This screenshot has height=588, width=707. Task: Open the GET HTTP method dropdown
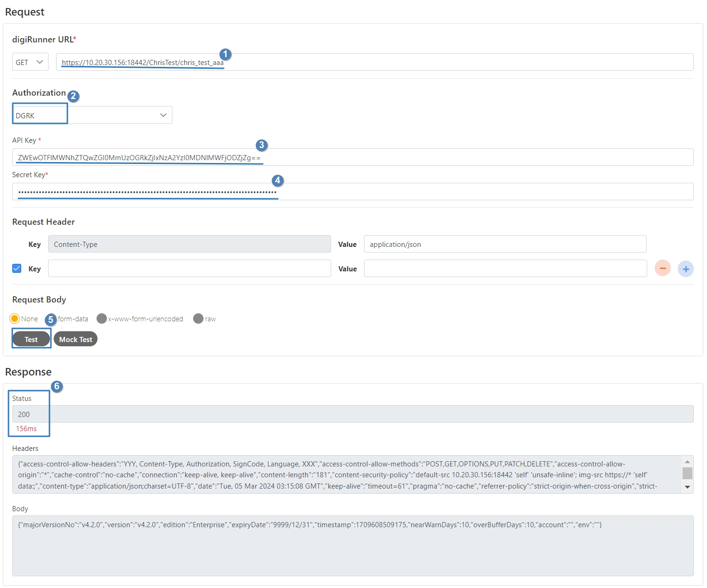click(x=30, y=62)
